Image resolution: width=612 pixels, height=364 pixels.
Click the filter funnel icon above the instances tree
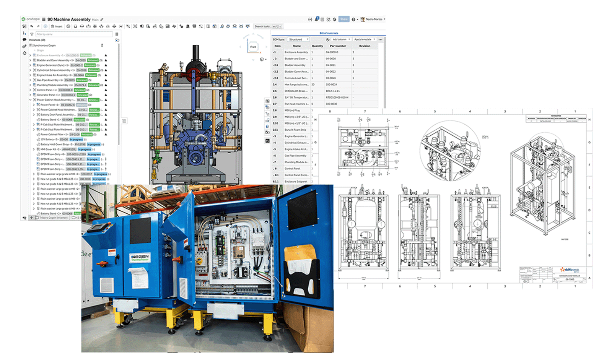tap(32, 34)
